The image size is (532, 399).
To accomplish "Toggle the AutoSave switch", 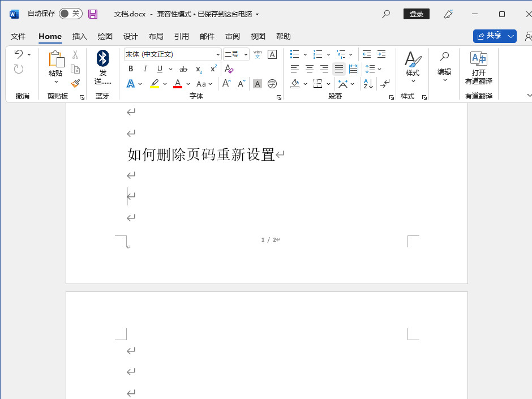I will [x=71, y=14].
